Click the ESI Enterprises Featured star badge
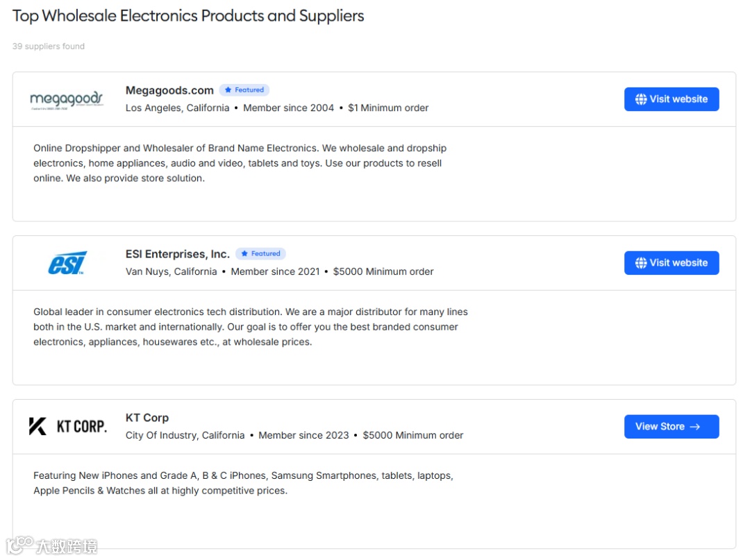Screen dimensions: 750x560 [x=260, y=254]
